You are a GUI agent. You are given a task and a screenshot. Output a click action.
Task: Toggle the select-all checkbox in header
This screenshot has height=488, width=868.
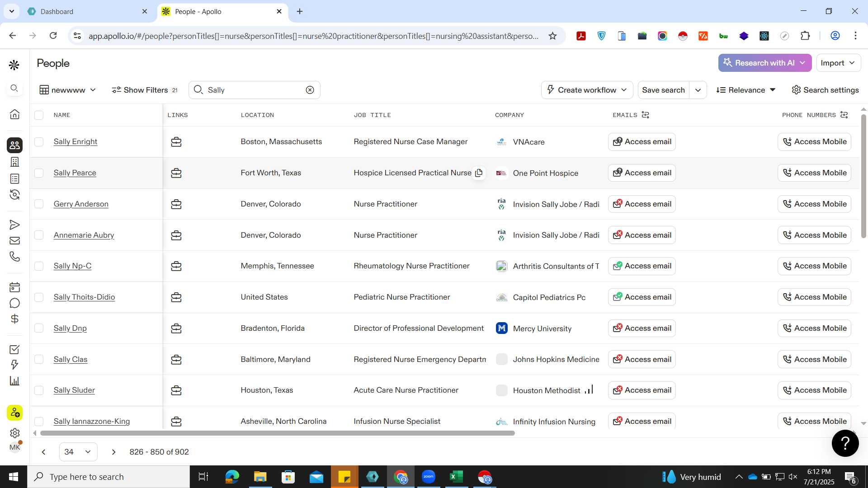[x=39, y=115]
